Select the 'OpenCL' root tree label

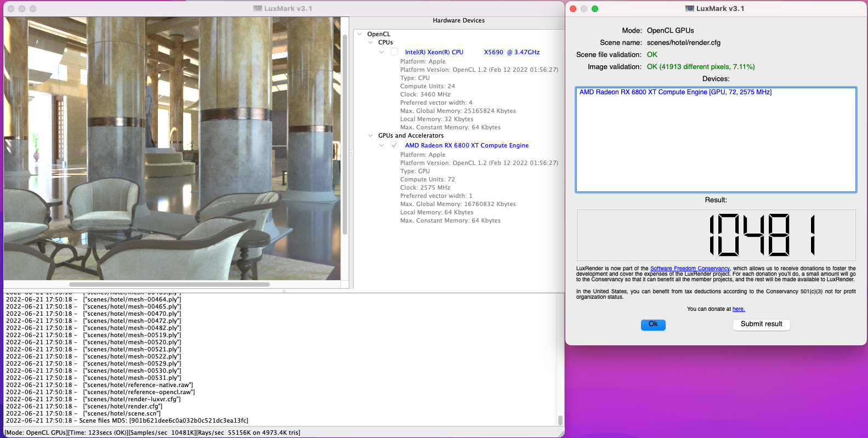tap(379, 34)
